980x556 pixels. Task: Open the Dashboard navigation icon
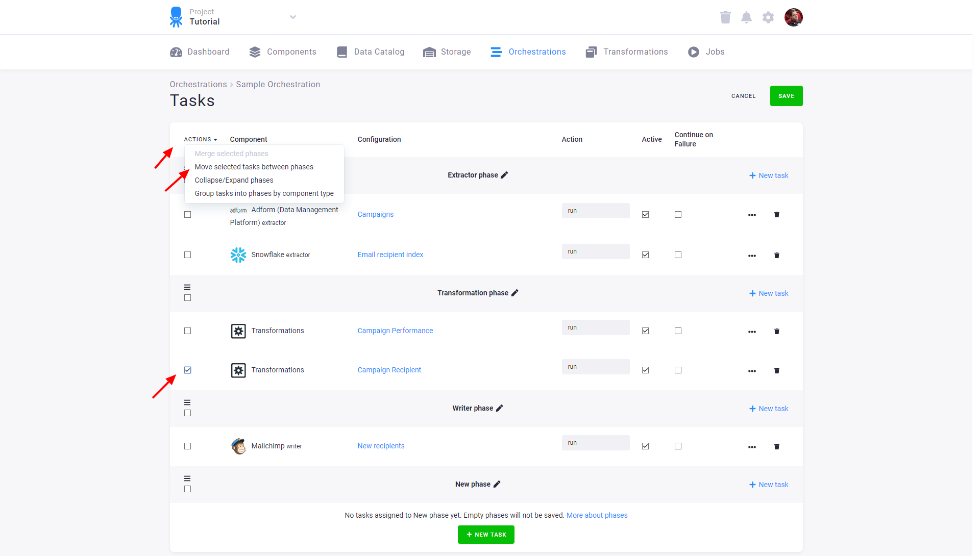(176, 52)
